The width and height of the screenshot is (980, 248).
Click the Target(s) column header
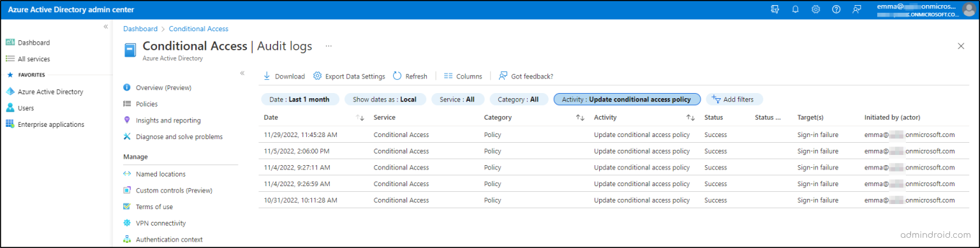(x=810, y=118)
